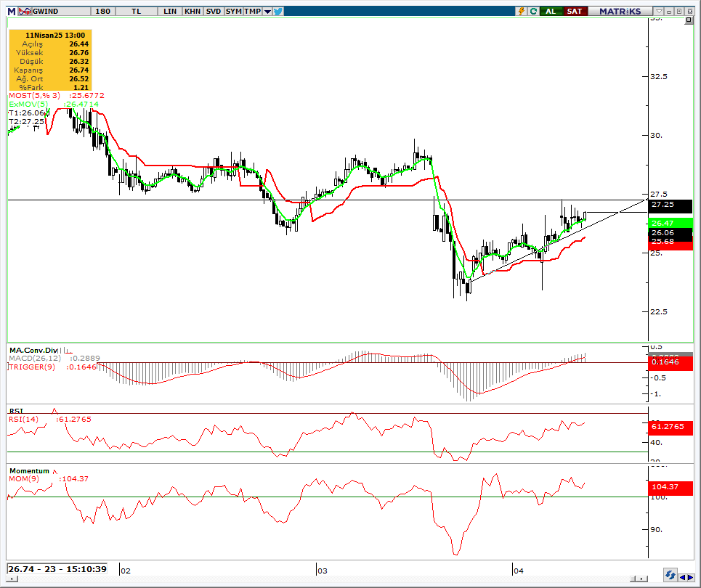The image size is (701, 588).
Task: Click the Kapanış 26.74 row
Action: tap(51, 70)
